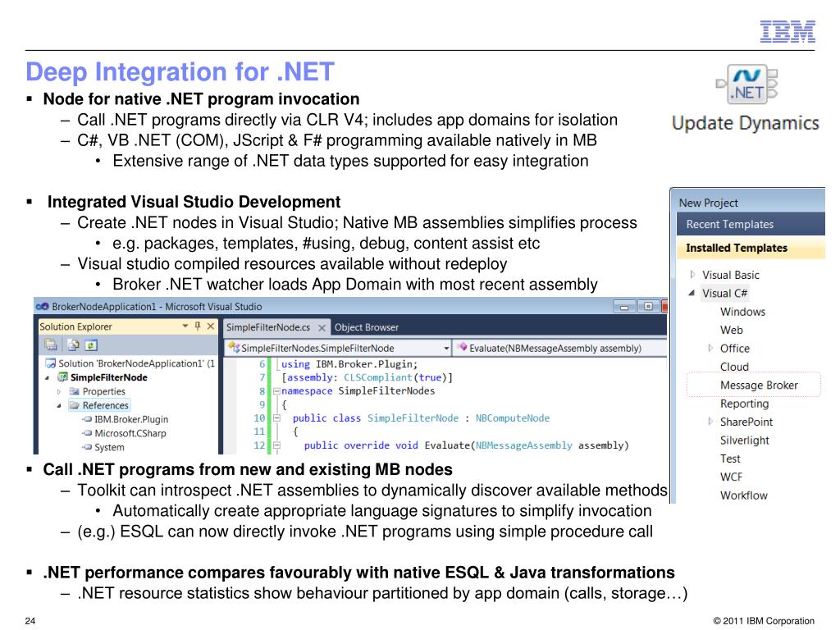Switch to the Object Browser tab
The height and width of the screenshot is (630, 840).
[x=367, y=327]
